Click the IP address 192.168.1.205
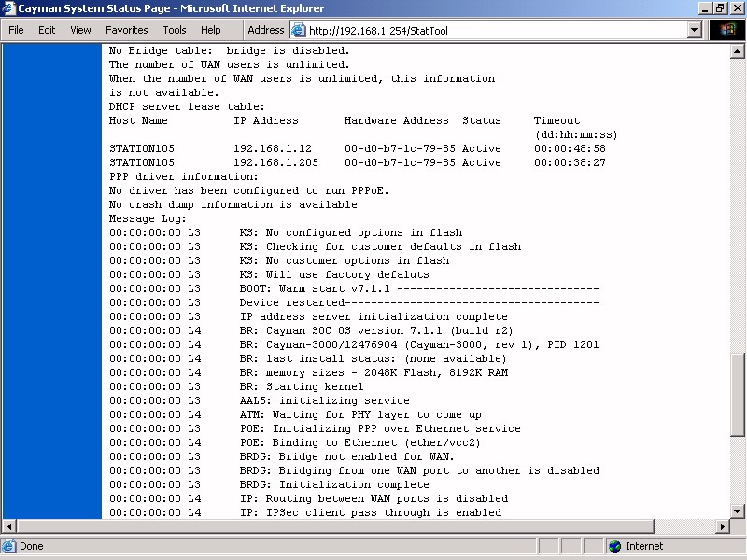 tap(275, 162)
